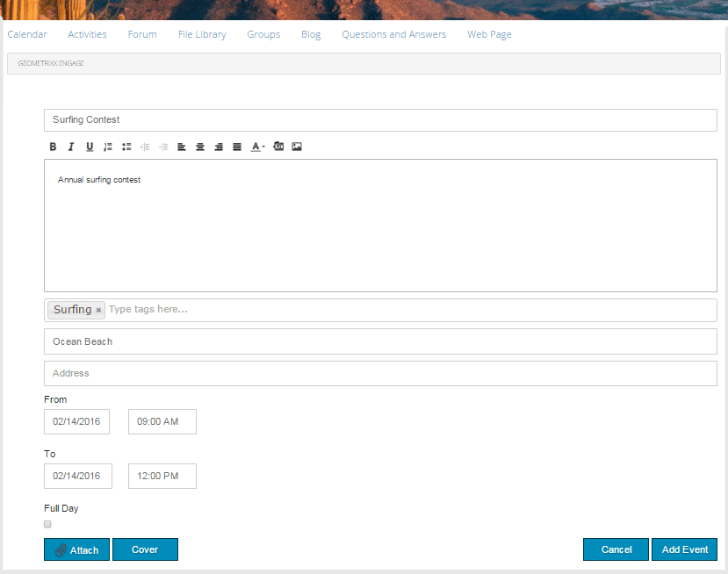Click the Ocean Beach location field
This screenshot has height=574, width=728.
coord(380,341)
